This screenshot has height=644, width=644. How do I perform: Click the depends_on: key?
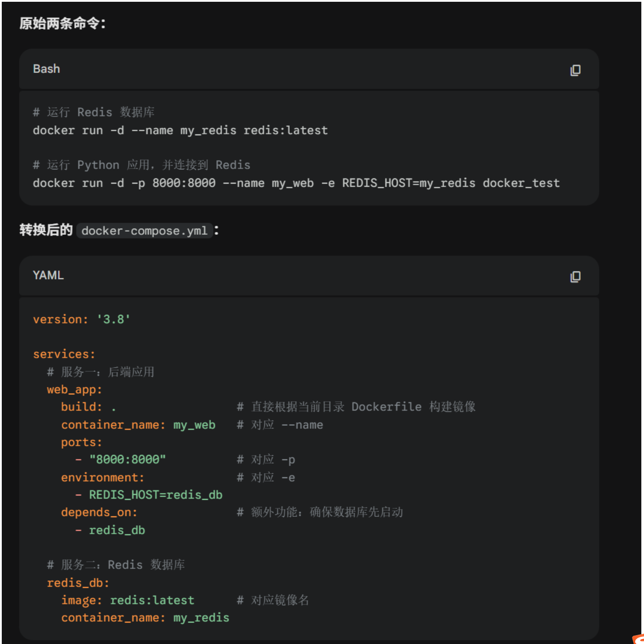tap(99, 512)
